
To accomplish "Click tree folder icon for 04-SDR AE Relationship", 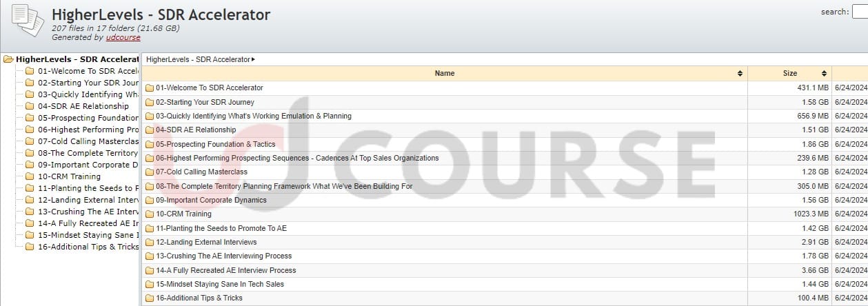I will click(x=30, y=106).
